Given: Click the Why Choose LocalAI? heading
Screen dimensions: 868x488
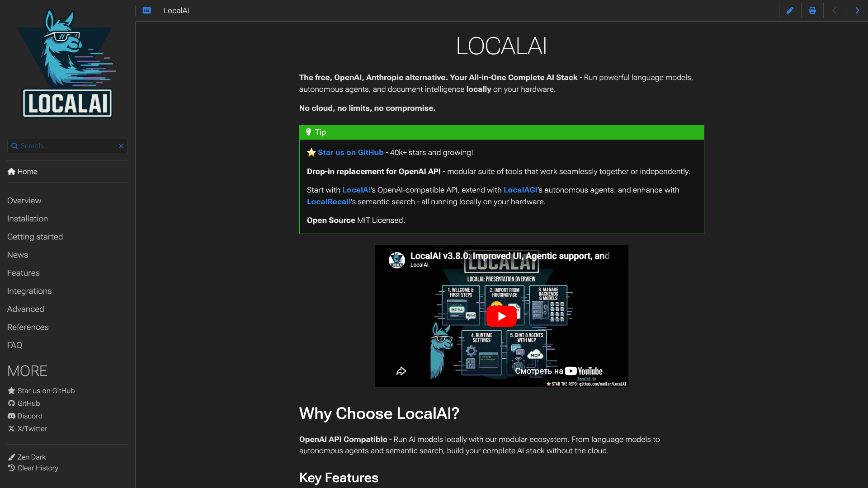Looking at the screenshot, I should coord(379,413).
